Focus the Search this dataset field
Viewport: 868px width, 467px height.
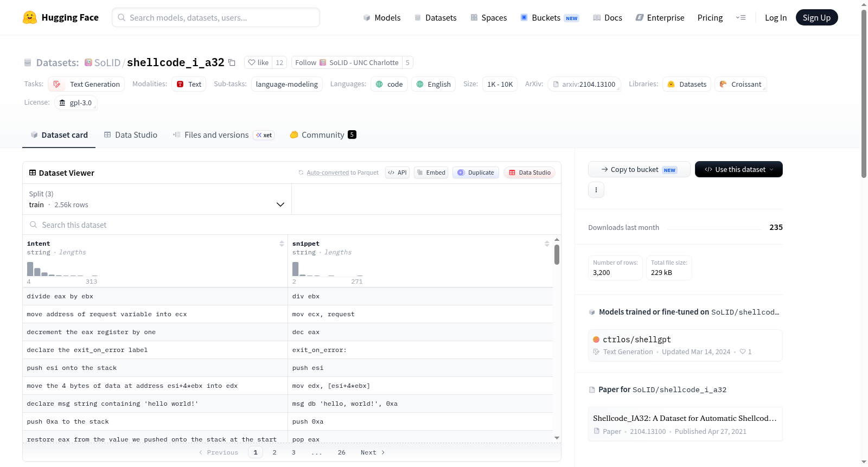click(x=292, y=225)
